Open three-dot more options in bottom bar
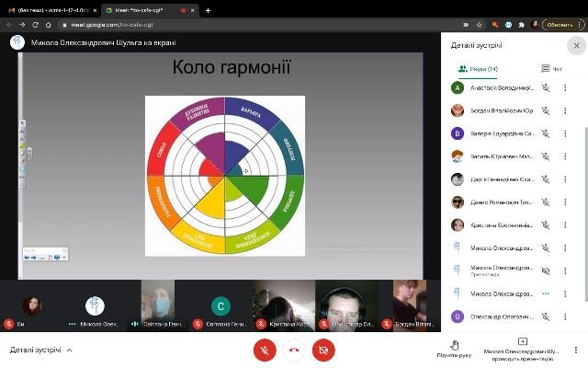588x368 pixels. pyautogui.click(x=576, y=350)
